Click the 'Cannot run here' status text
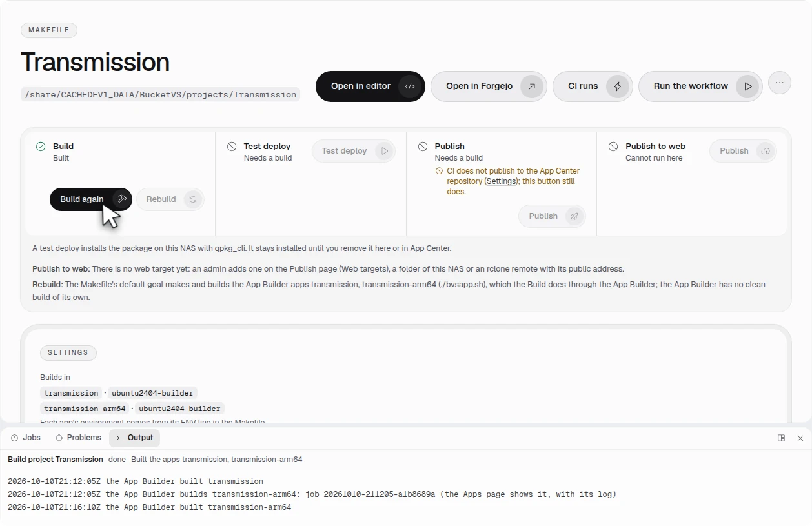812x526 pixels. pyautogui.click(x=654, y=158)
